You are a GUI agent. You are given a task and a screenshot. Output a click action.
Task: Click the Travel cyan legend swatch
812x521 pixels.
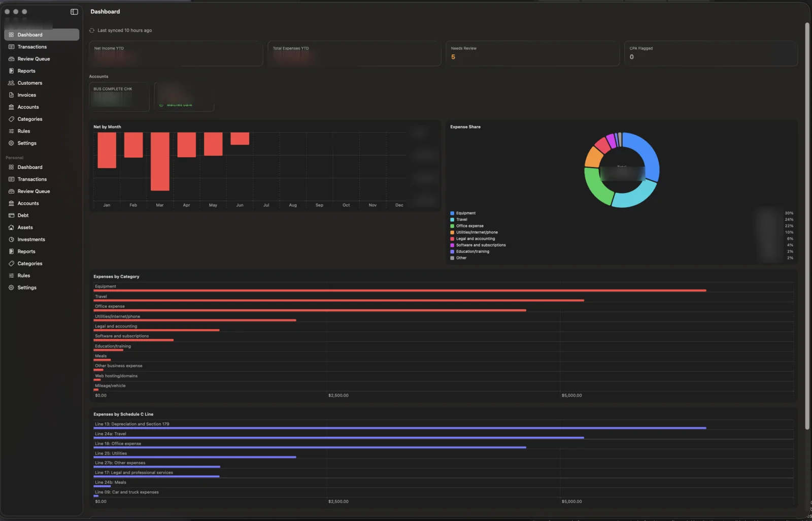(452, 219)
